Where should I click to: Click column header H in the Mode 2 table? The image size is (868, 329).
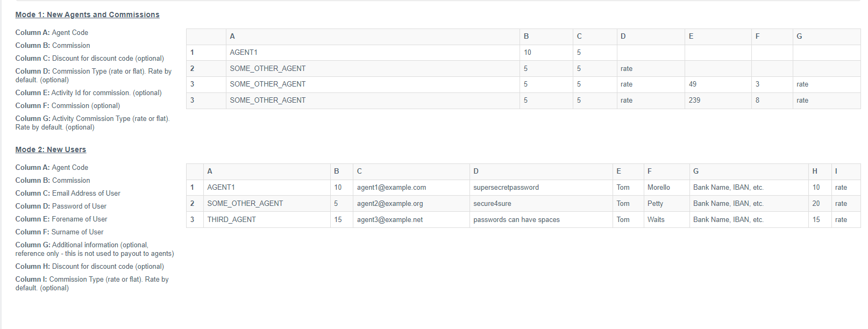pos(820,171)
